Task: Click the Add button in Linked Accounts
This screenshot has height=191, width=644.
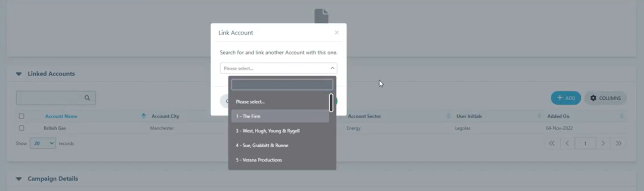Action: click(566, 98)
